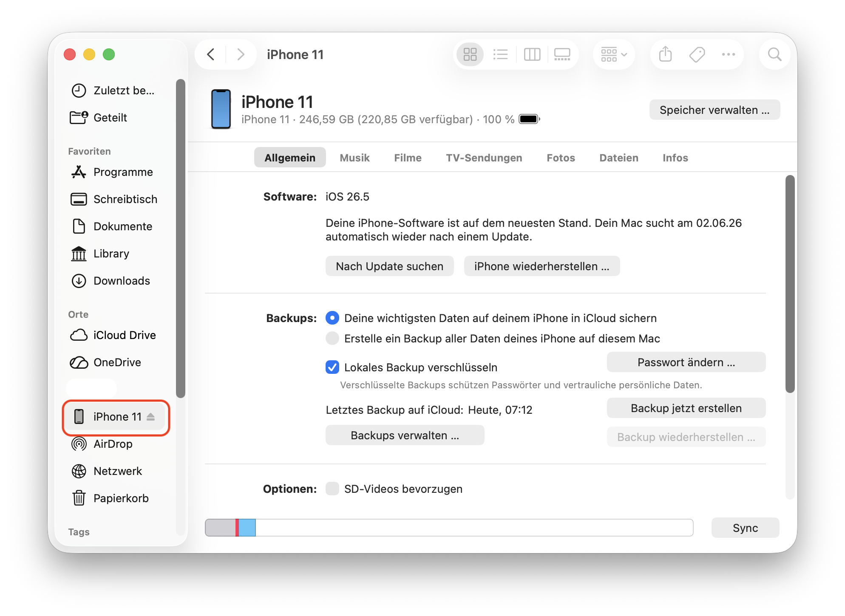Click Speicher verwalten button
The width and height of the screenshot is (845, 616).
click(x=715, y=110)
